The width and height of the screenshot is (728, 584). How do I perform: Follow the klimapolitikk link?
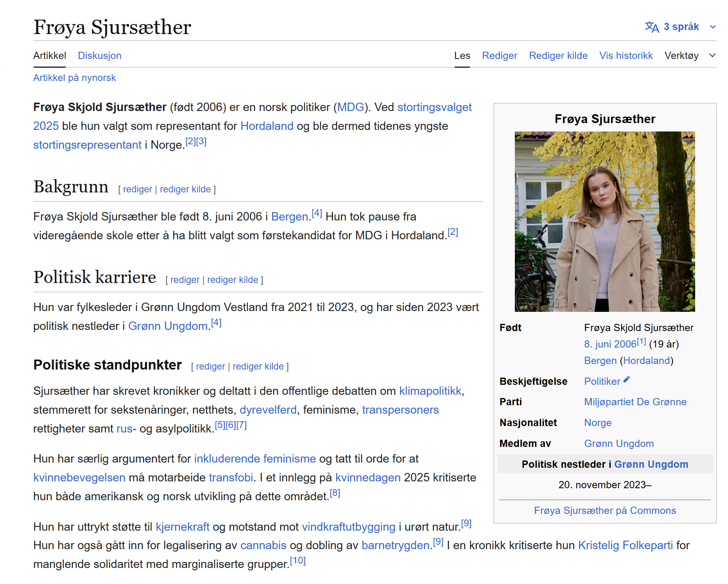[430, 391]
